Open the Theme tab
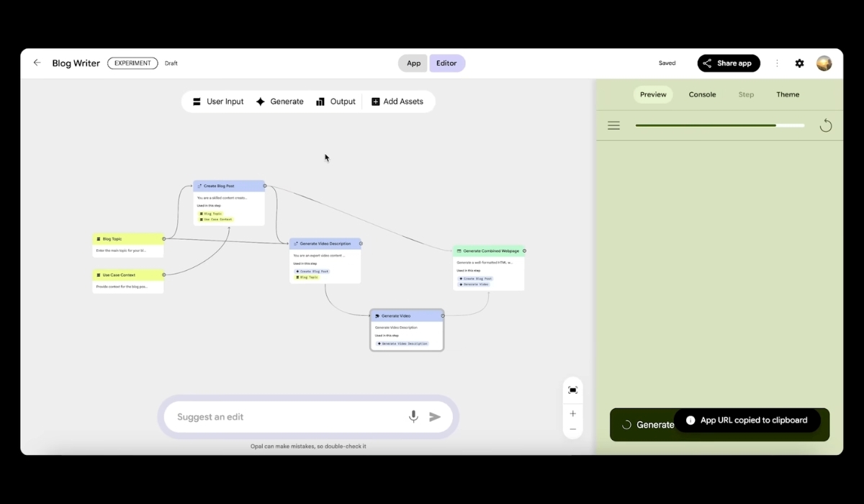864x504 pixels. [x=788, y=94]
